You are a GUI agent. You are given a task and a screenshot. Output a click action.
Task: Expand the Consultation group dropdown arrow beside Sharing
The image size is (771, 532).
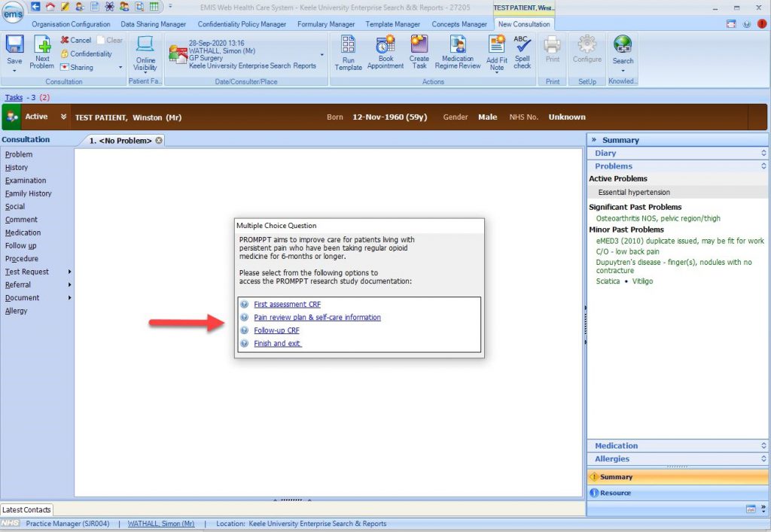120,67
